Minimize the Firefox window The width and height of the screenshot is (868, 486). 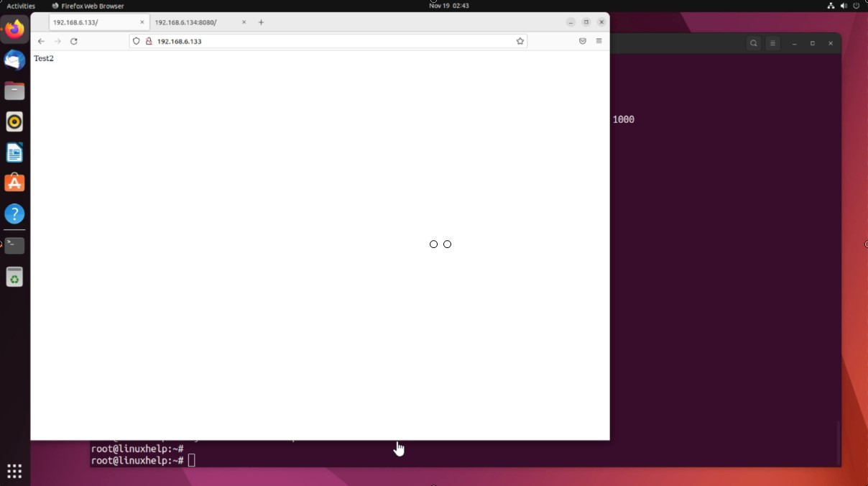point(571,22)
